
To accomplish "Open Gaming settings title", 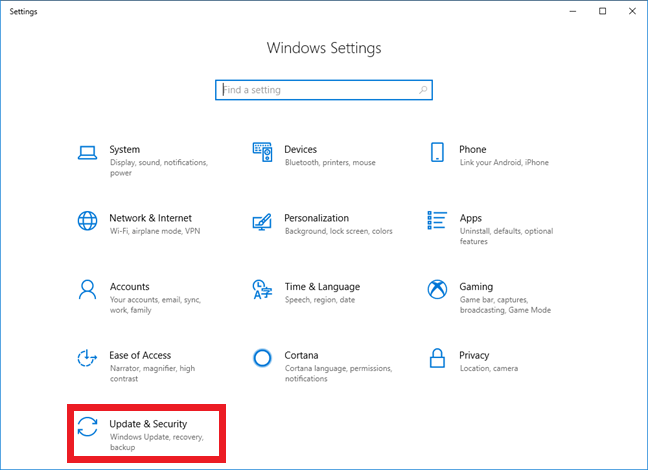I will point(476,286).
